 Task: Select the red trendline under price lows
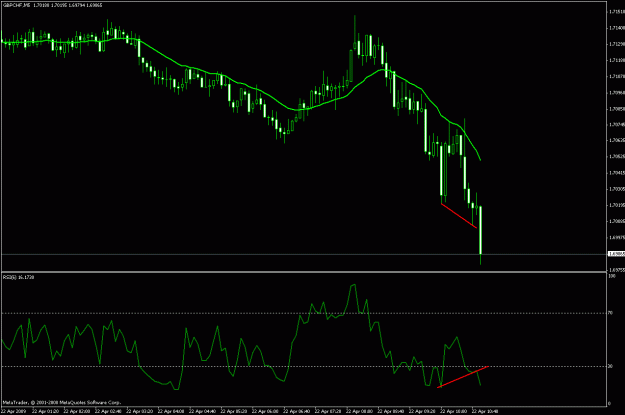[459, 216]
